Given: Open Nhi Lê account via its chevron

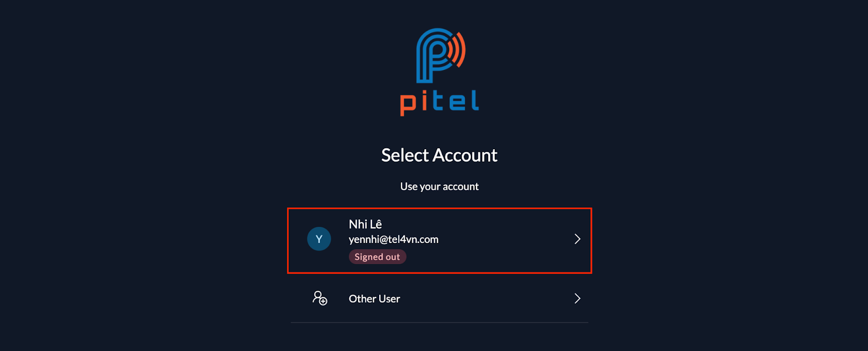Looking at the screenshot, I should pos(577,239).
